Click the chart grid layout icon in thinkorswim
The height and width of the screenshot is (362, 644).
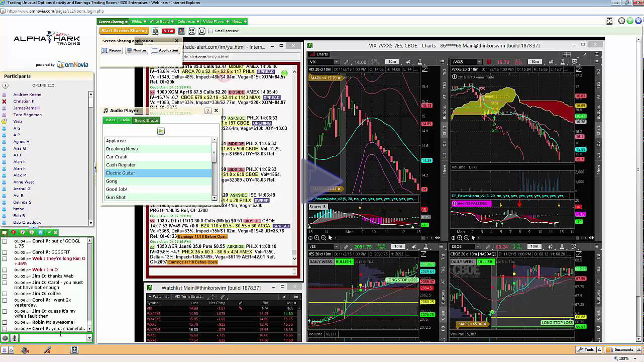(x=567, y=54)
